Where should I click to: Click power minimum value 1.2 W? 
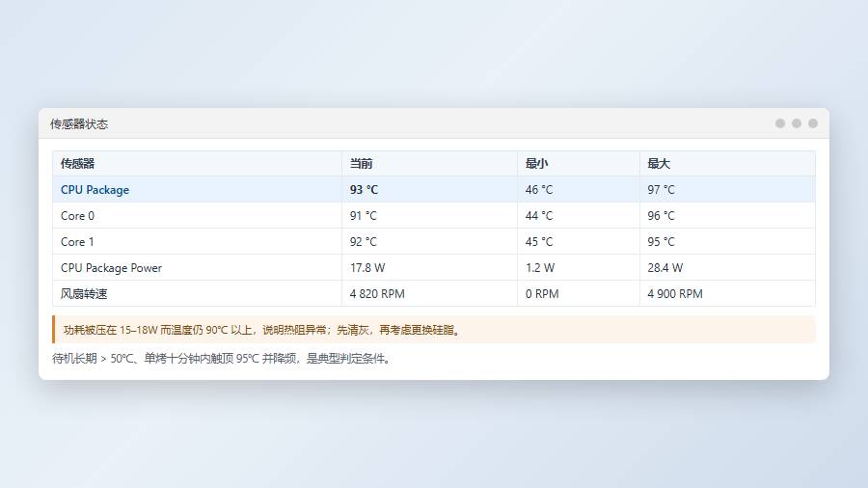tap(540, 268)
